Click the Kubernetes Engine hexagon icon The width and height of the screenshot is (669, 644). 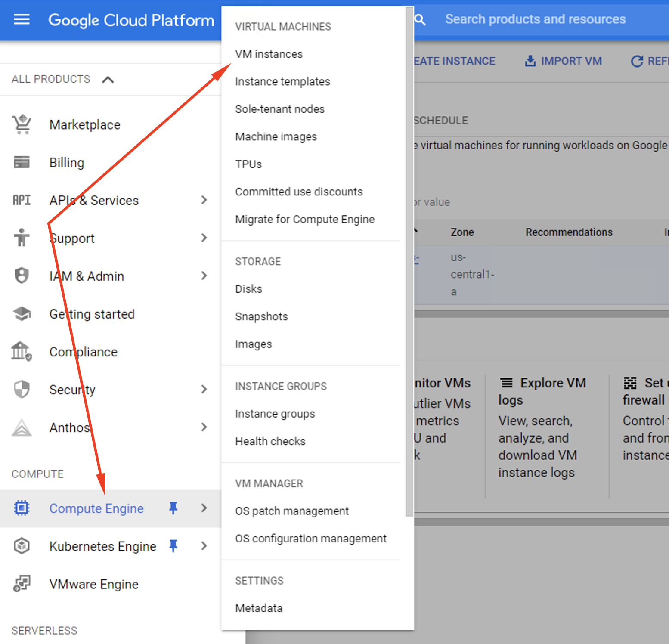point(22,546)
